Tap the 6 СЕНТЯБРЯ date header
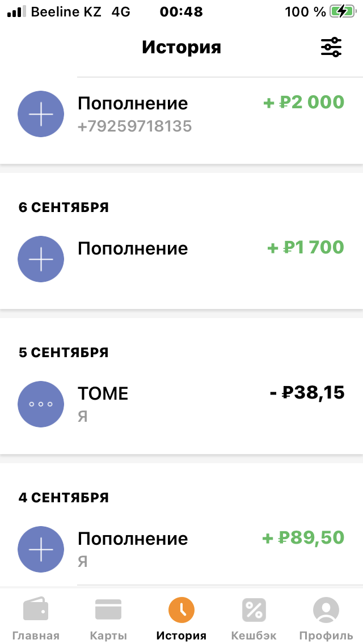363x644 pixels. pyautogui.click(x=64, y=207)
